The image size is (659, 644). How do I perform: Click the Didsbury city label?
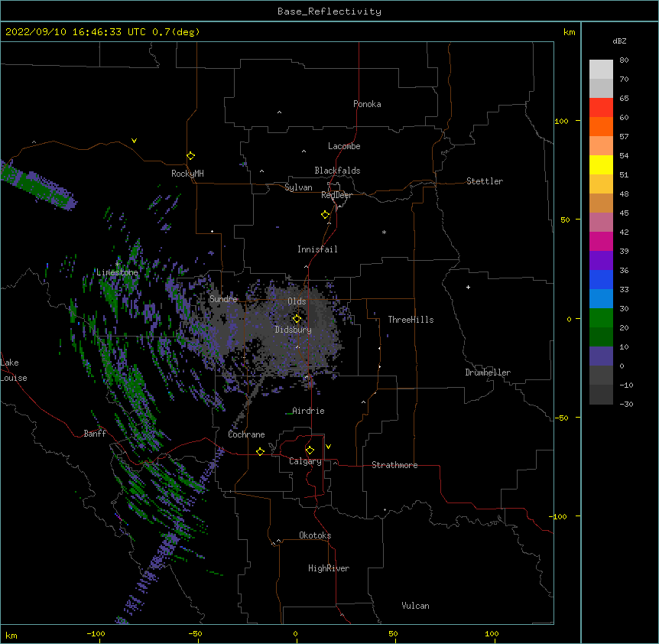point(294,330)
